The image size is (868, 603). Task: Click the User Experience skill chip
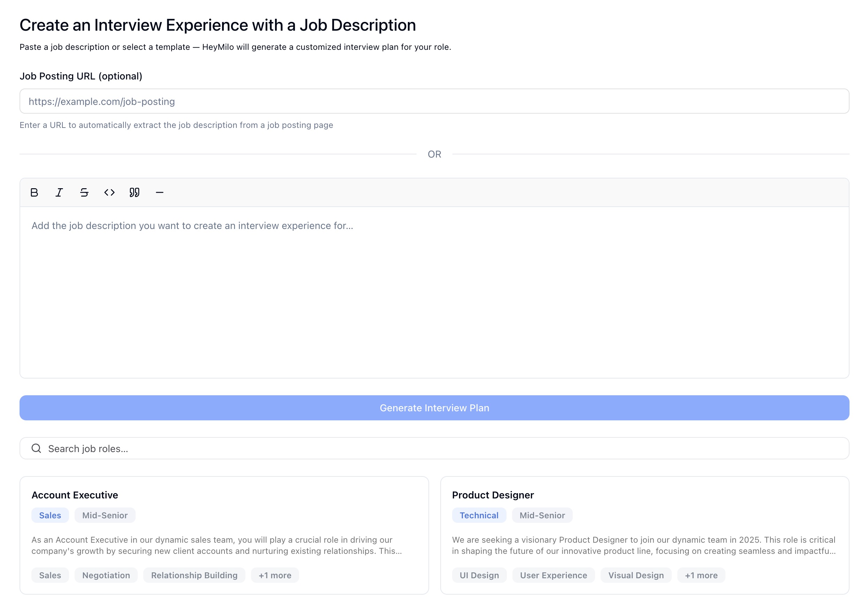tap(553, 575)
